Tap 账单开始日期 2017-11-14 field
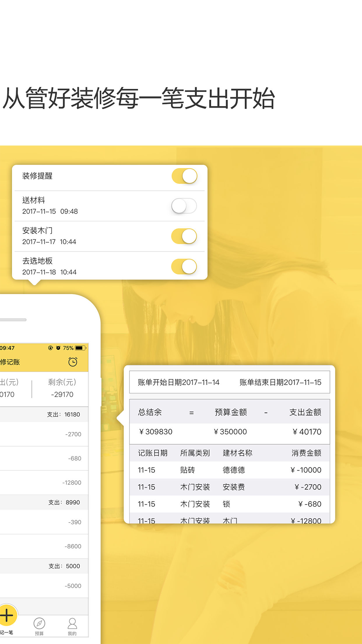This screenshot has width=362, height=644. coord(178,382)
